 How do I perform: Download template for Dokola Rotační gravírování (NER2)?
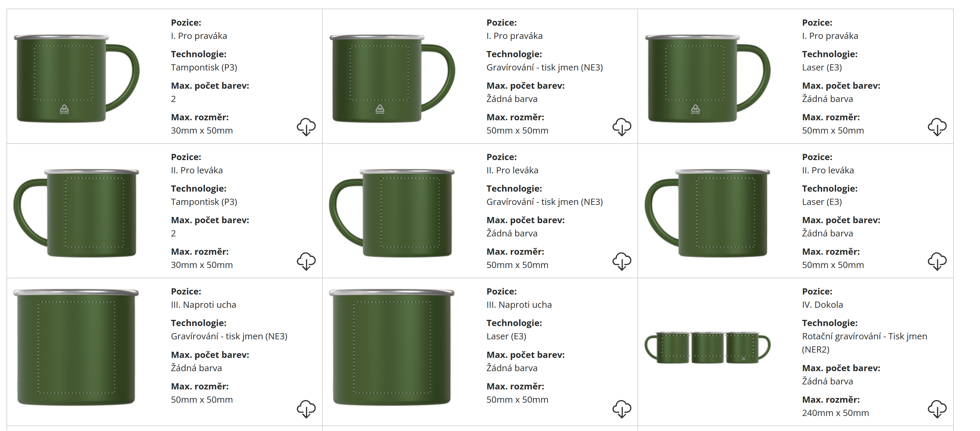[x=937, y=409]
